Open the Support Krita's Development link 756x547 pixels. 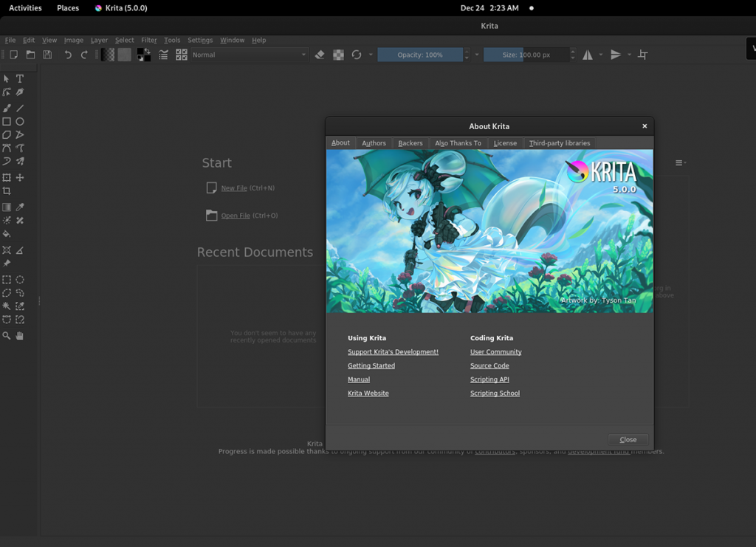pos(393,352)
